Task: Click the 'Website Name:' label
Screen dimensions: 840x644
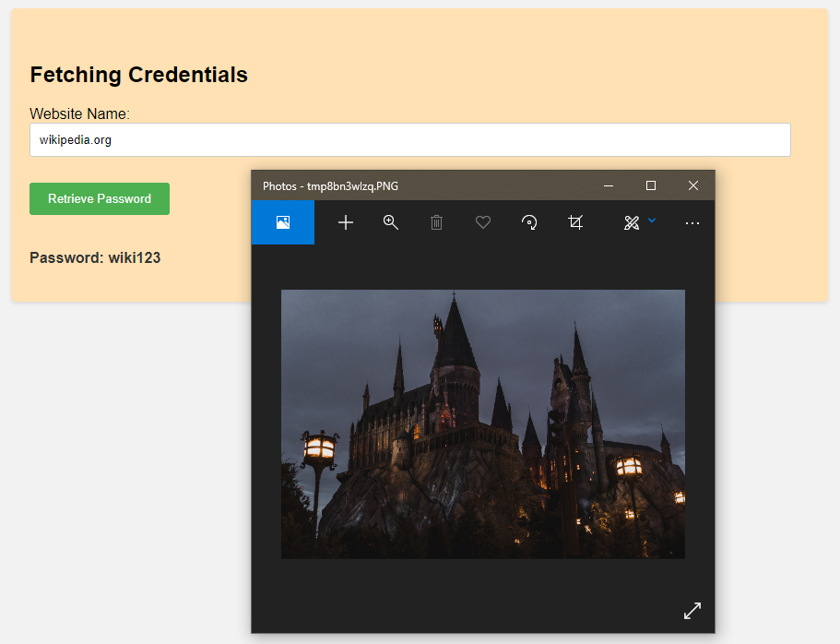Action: 79,113
